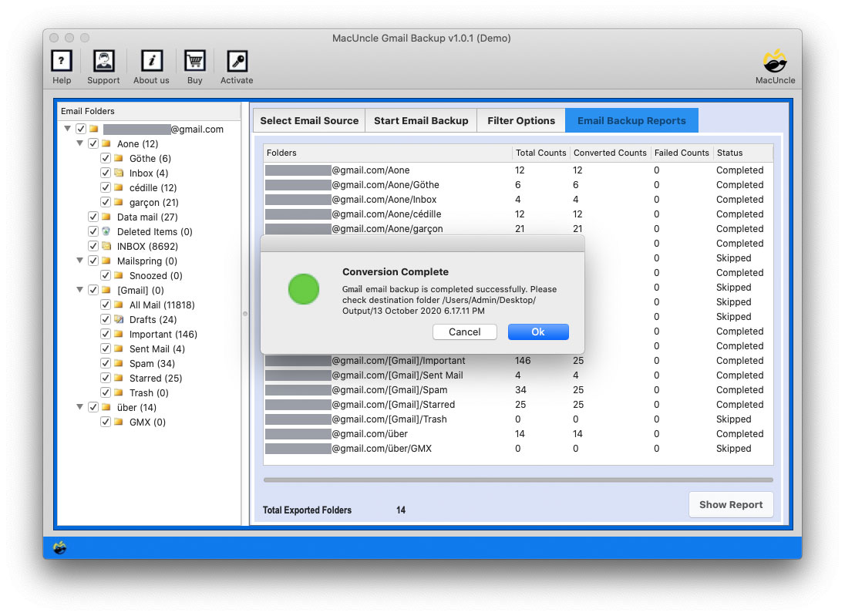Collapse the über folder tree
Viewport: 845px width, 616px height.
(79, 407)
